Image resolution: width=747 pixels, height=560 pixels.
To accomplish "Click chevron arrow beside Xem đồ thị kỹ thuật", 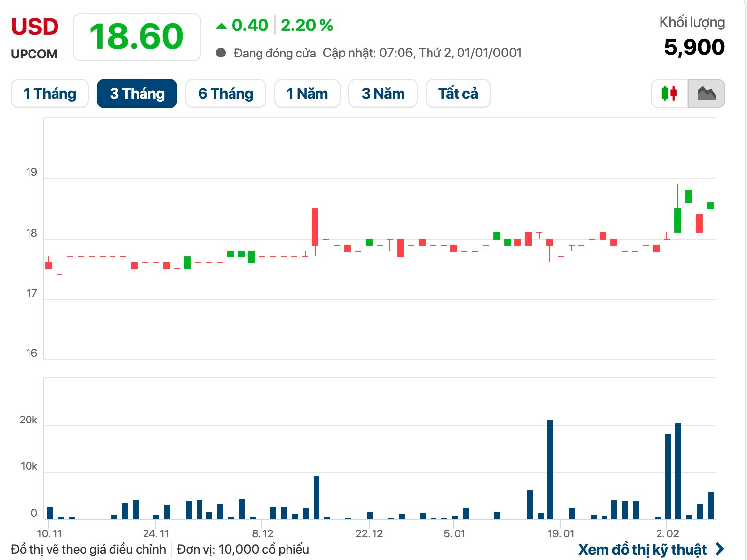I will tap(719, 549).
